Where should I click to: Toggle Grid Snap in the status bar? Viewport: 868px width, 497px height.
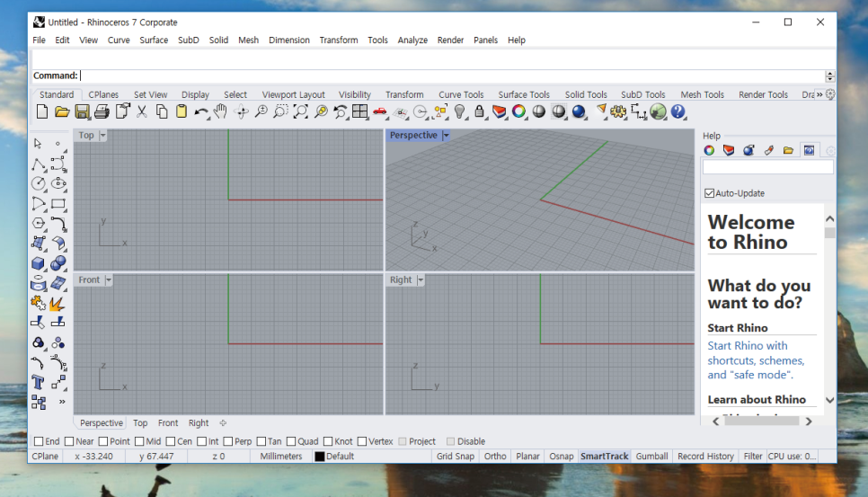pyautogui.click(x=456, y=457)
